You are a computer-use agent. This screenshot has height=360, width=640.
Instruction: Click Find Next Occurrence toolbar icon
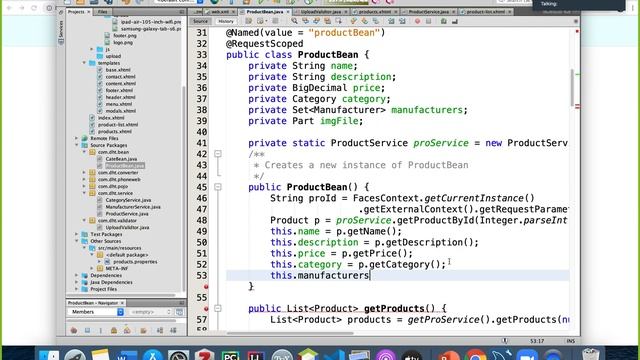(x=316, y=21)
